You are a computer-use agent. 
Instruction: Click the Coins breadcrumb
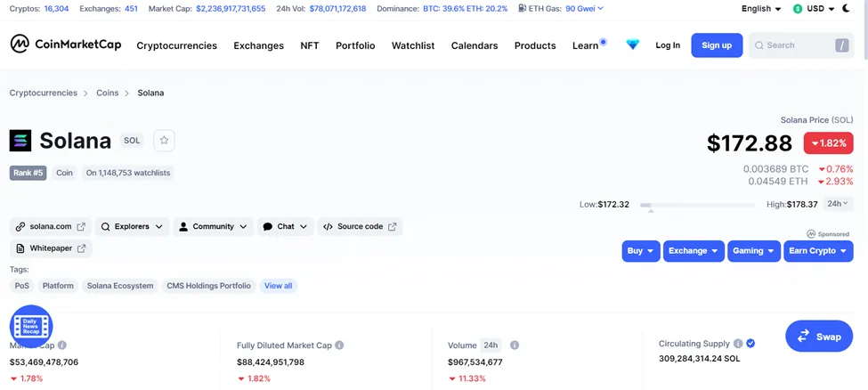(108, 93)
